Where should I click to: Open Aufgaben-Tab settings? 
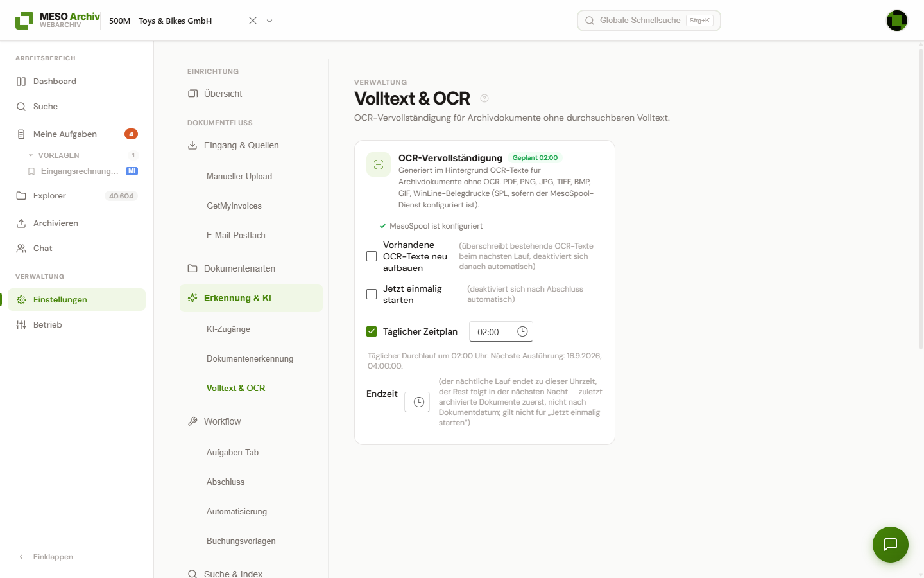[x=233, y=452]
